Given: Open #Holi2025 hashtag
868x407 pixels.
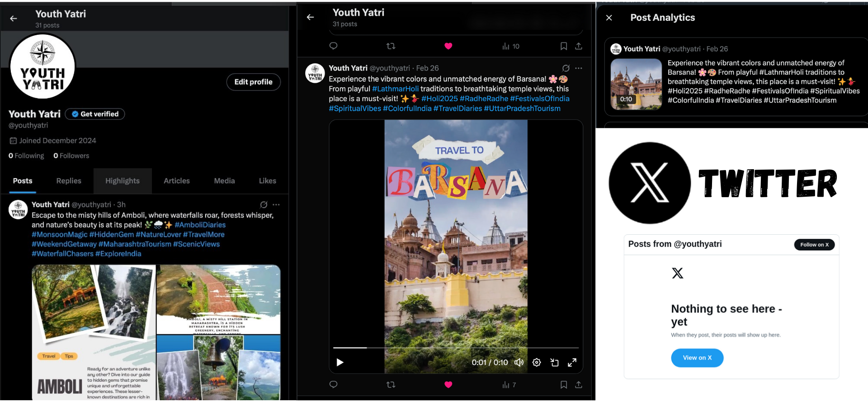Looking at the screenshot, I should 440,99.
